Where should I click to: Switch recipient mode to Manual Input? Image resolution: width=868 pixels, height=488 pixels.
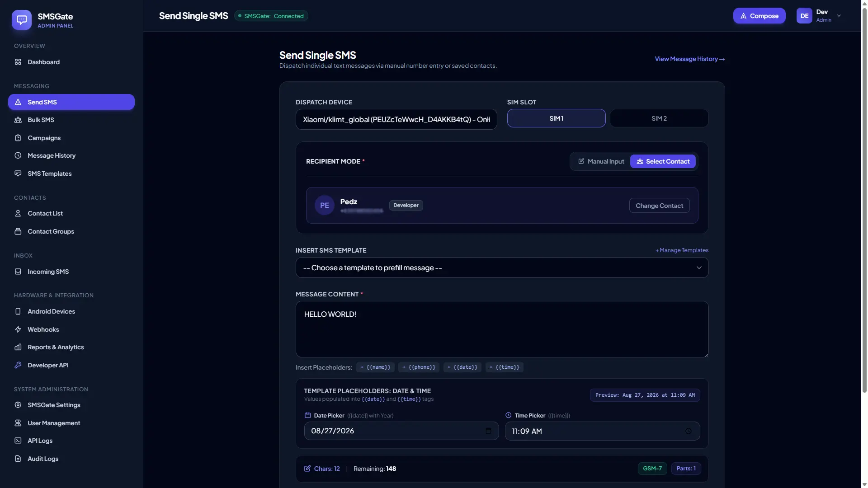[601, 161]
